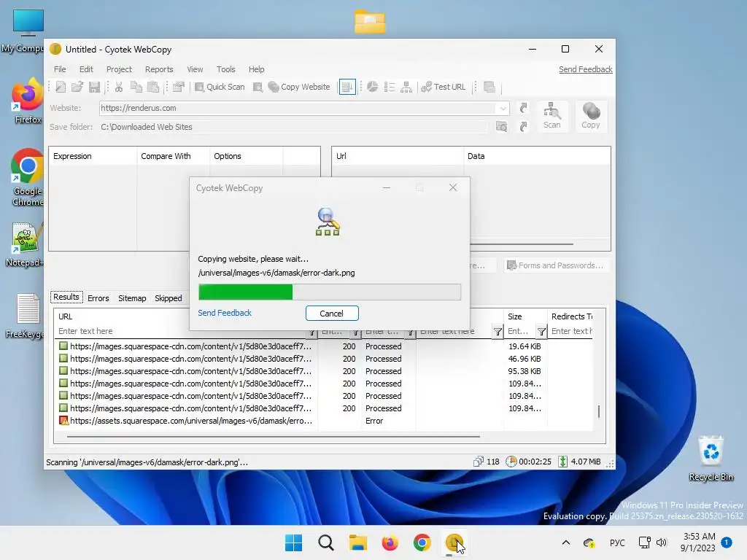Viewport: 747px width, 560px height.
Task: Click the results list horizontal scrollbar
Action: coord(274,436)
